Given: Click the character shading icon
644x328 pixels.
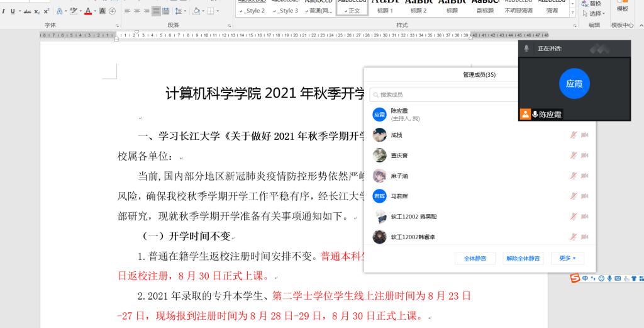Looking at the screenshot, I should 102,11.
